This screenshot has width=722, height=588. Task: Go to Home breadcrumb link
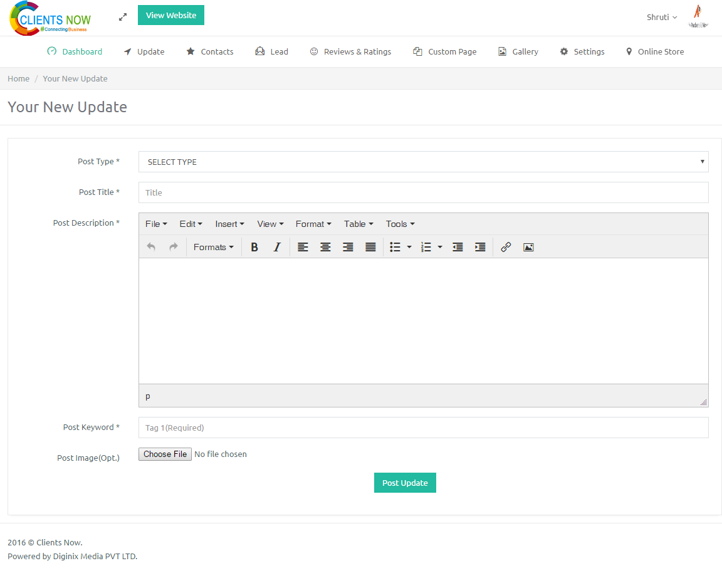tap(18, 78)
